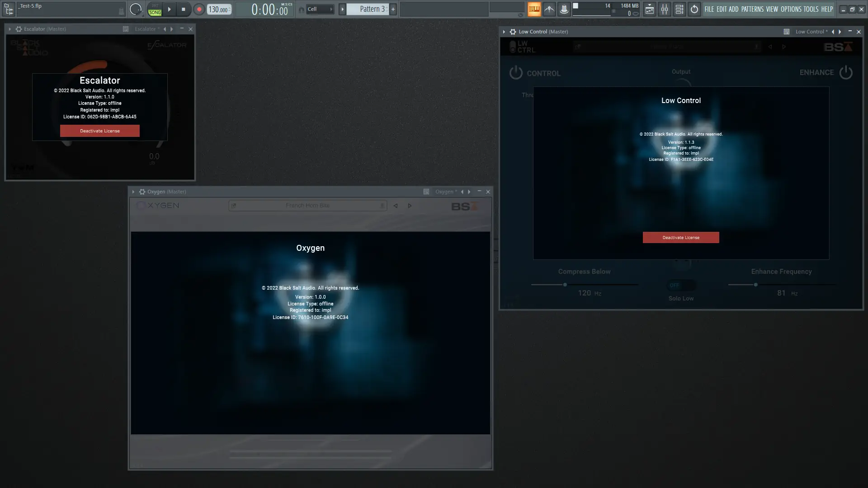Image resolution: width=868 pixels, height=488 pixels.
Task: Open the Cell snap dropdown
Action: [x=320, y=9]
